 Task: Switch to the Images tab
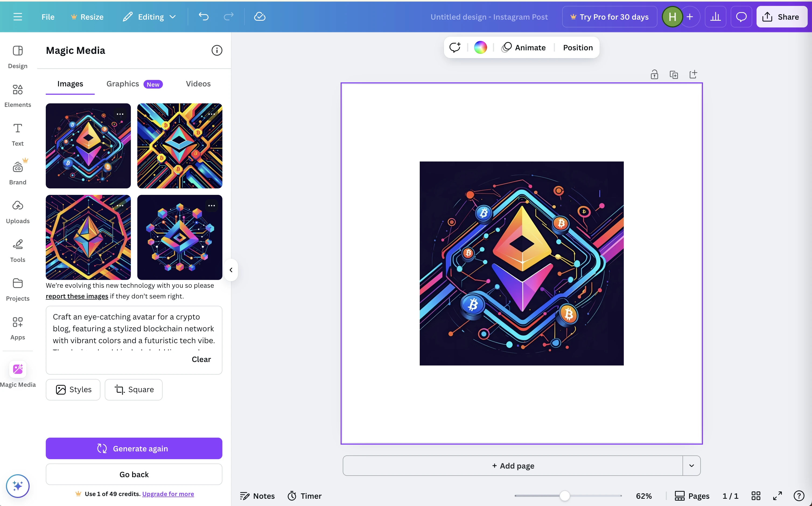tap(70, 84)
